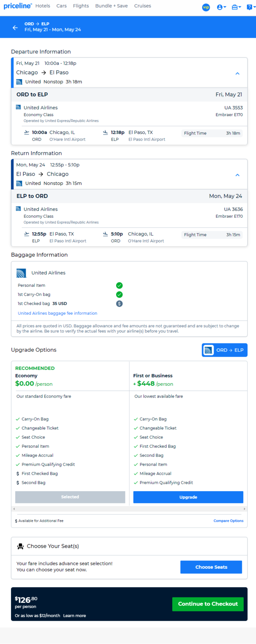Open the Cars menu item
The height and width of the screenshot is (644, 256).
tap(62, 6)
